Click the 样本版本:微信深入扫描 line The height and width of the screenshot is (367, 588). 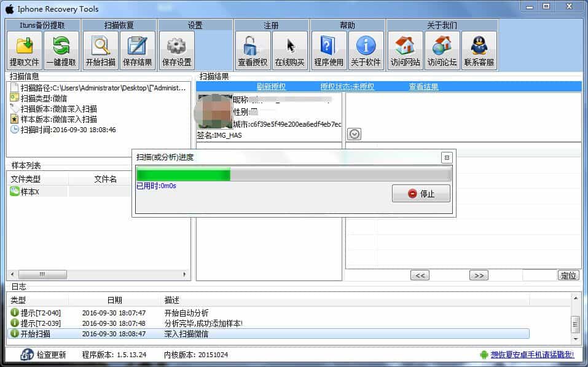pos(53,119)
